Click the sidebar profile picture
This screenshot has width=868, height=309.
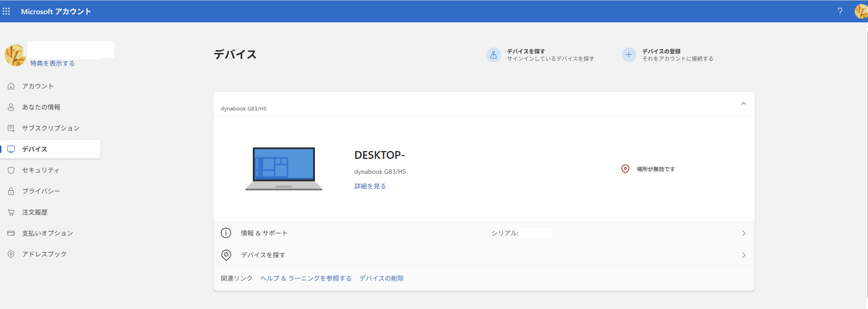[x=15, y=55]
